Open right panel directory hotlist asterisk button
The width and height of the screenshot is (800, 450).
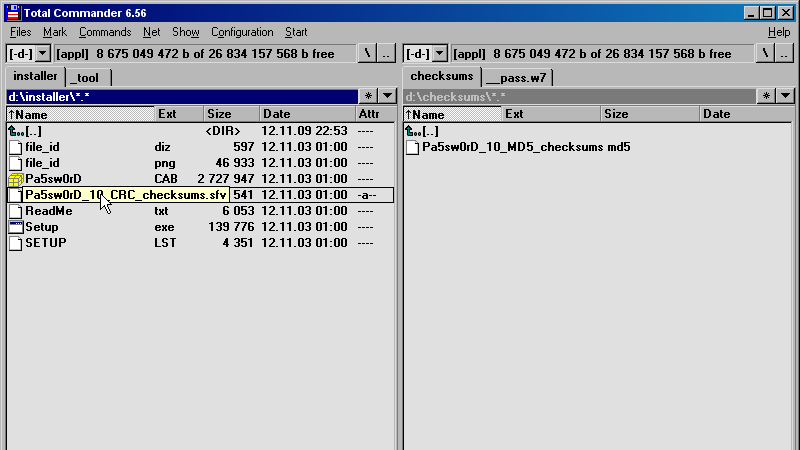click(766, 96)
